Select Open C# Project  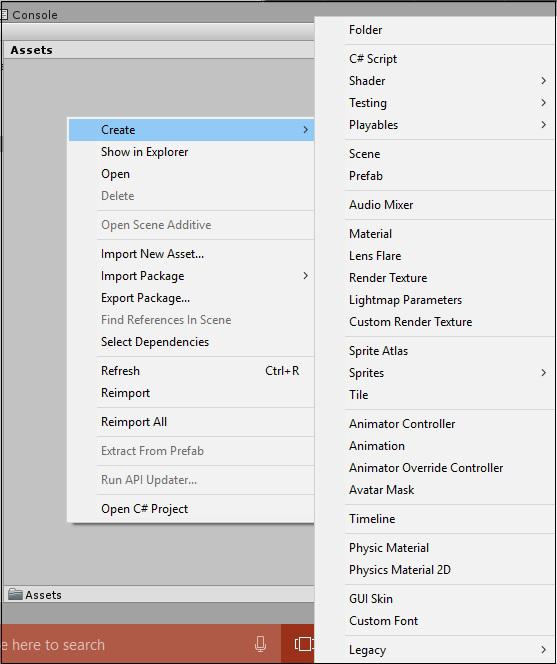[x=191, y=509]
